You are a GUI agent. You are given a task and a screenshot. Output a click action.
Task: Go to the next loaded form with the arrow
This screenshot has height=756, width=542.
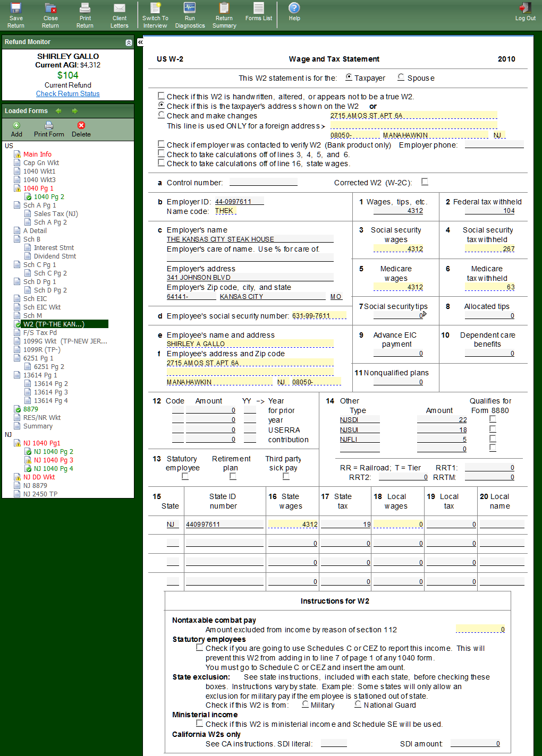click(x=75, y=111)
